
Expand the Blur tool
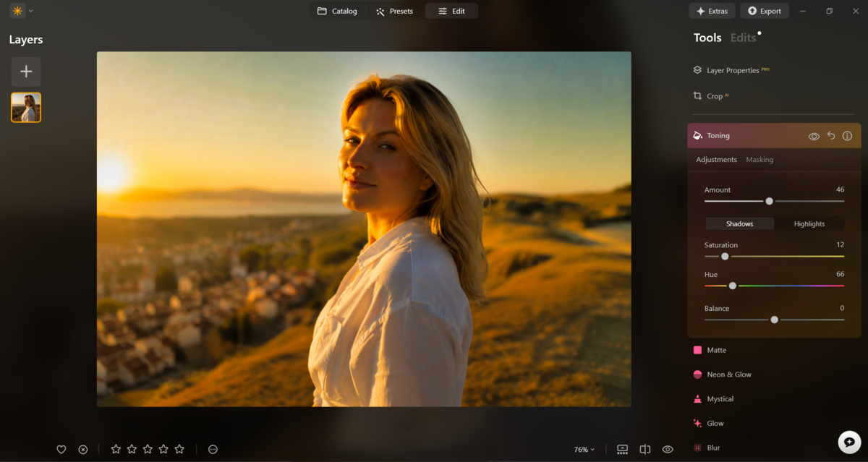pos(707,448)
